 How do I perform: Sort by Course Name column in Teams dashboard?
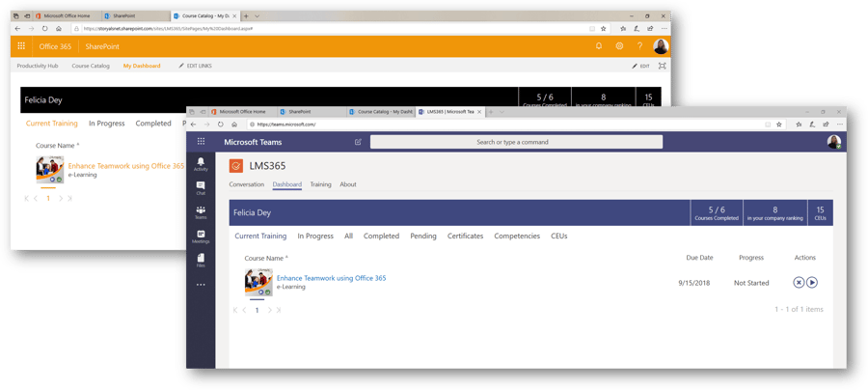pyautogui.click(x=266, y=258)
